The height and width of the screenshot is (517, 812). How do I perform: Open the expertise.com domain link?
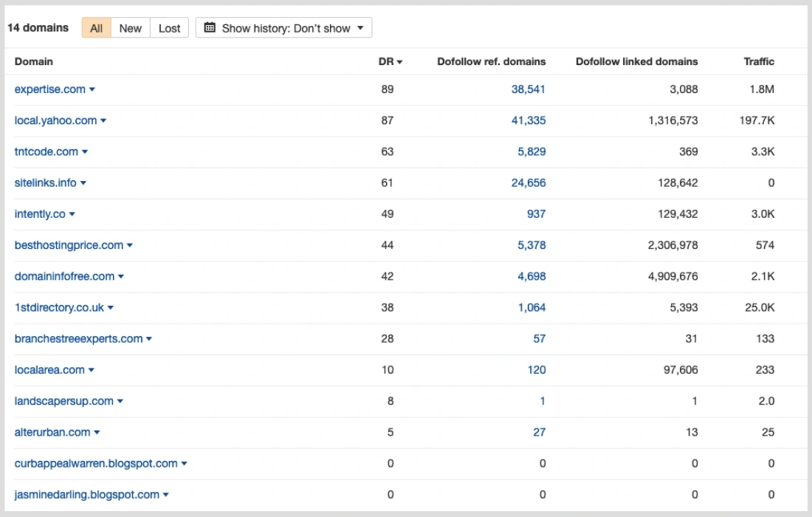(49, 89)
